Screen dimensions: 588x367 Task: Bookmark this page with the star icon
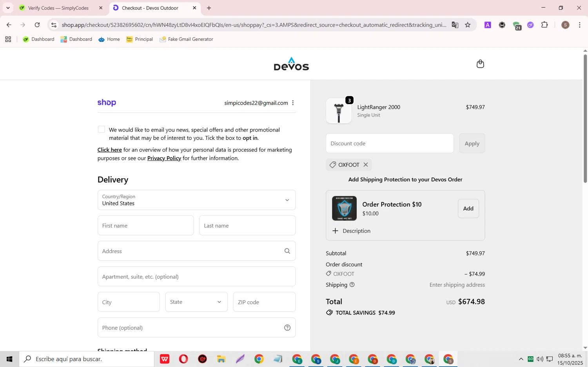coord(468,25)
